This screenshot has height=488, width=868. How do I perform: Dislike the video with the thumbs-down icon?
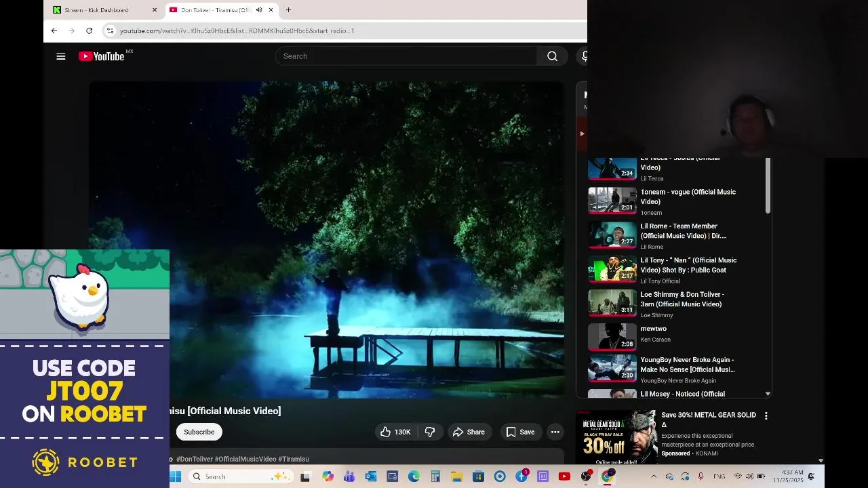pyautogui.click(x=429, y=432)
